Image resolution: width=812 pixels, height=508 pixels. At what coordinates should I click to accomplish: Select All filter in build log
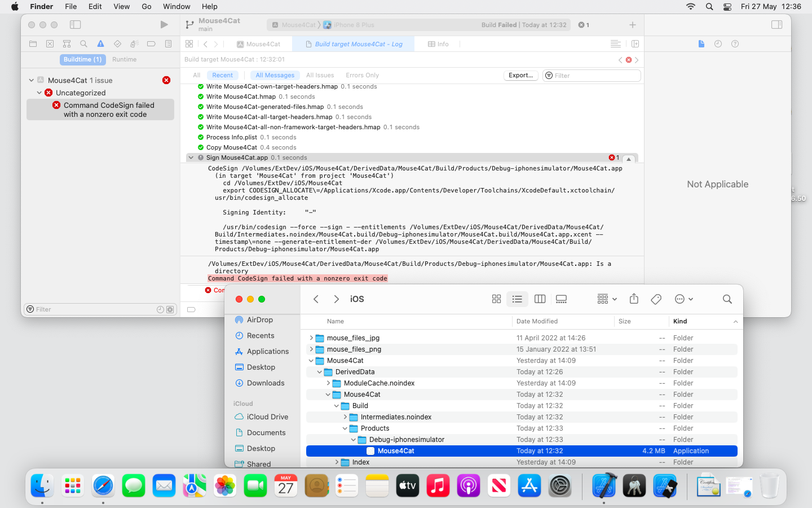pyautogui.click(x=196, y=75)
